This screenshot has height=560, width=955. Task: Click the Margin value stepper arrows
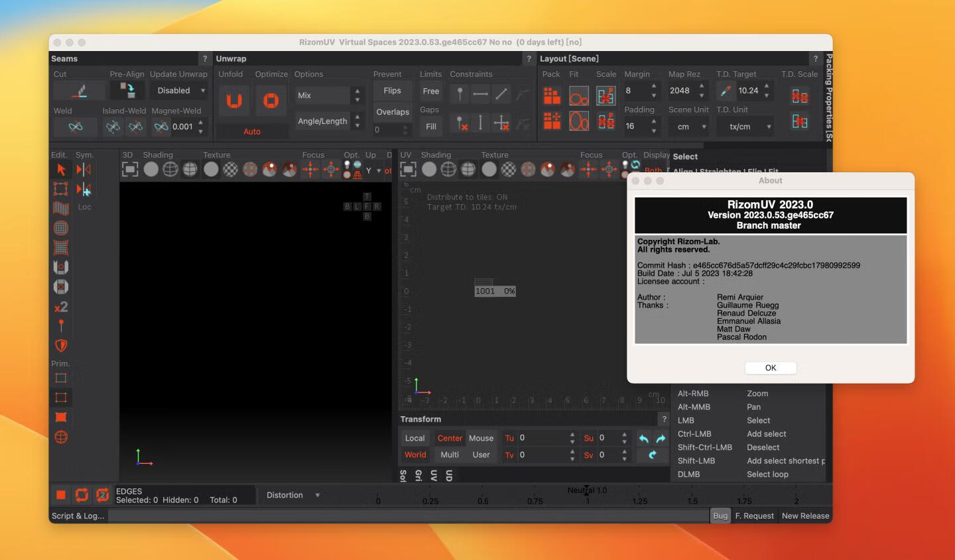tap(654, 91)
